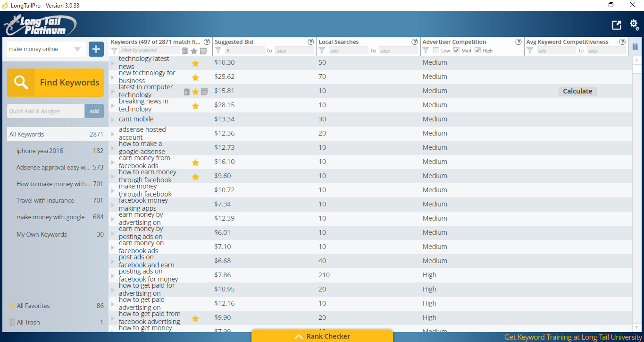Click the Quick Add & Analyze field
Image resolution: width=644 pixels, height=342 pixels.
click(46, 111)
